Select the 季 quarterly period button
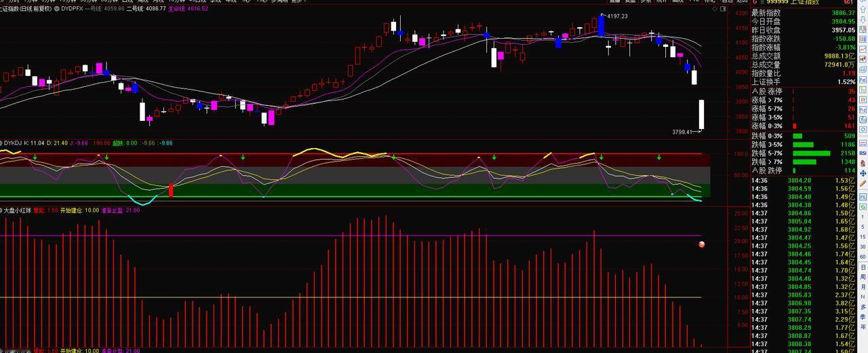 point(863,317)
